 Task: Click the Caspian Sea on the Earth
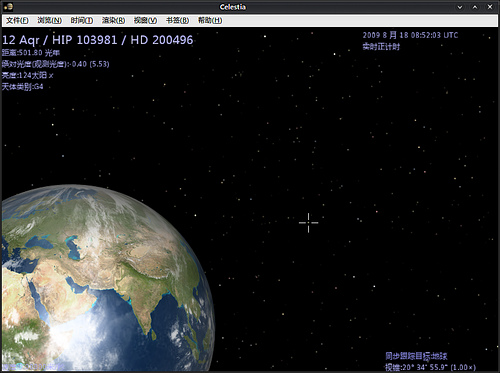[x=74, y=248]
